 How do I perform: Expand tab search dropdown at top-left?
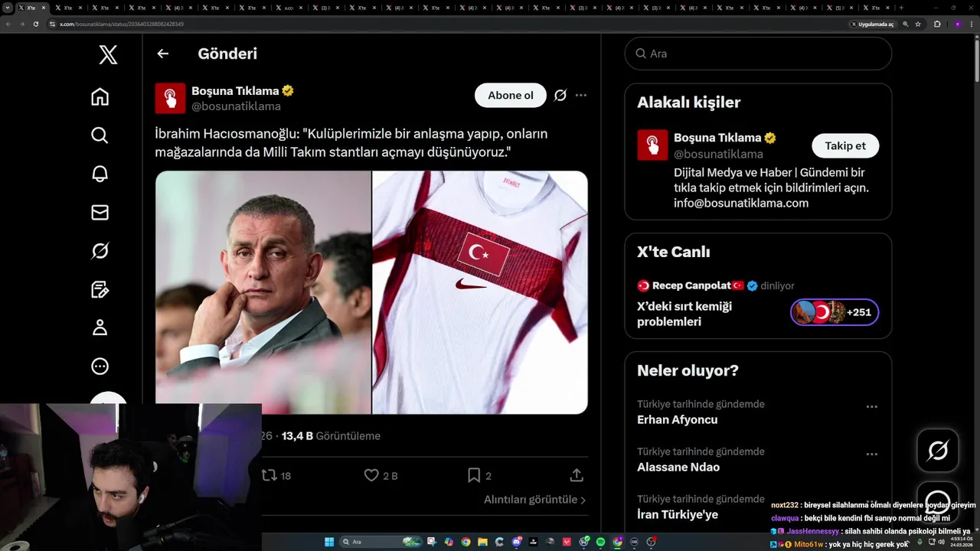coord(8,8)
